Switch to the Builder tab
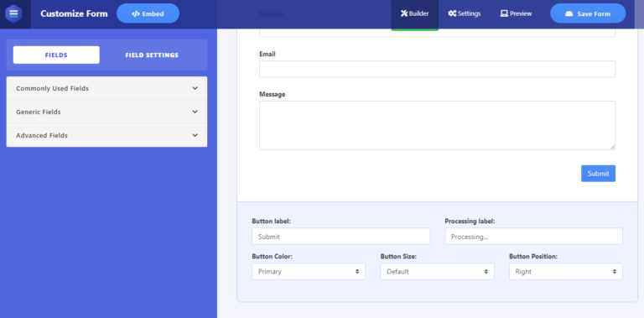Viewport: 644px width, 318px height. pyautogui.click(x=415, y=13)
